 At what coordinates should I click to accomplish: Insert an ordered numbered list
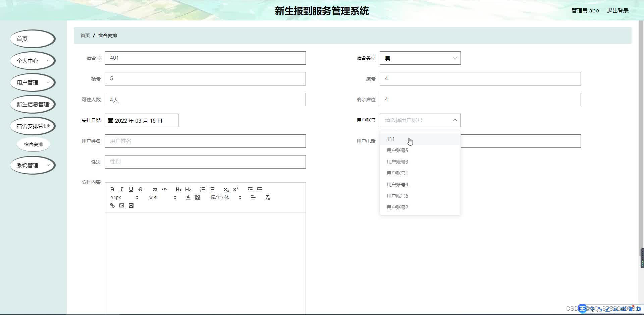(x=202, y=189)
